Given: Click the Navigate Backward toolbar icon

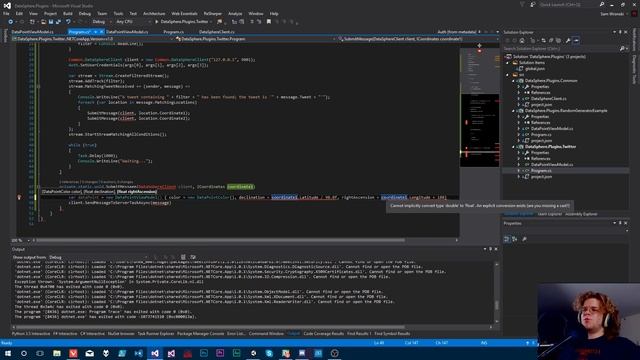Looking at the screenshot, I should [11, 22].
